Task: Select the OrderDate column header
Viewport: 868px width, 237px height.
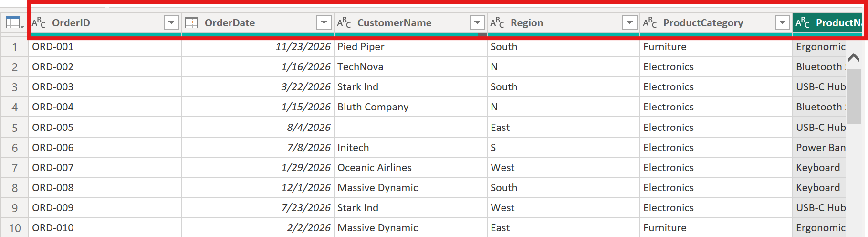Action: pyautogui.click(x=258, y=23)
